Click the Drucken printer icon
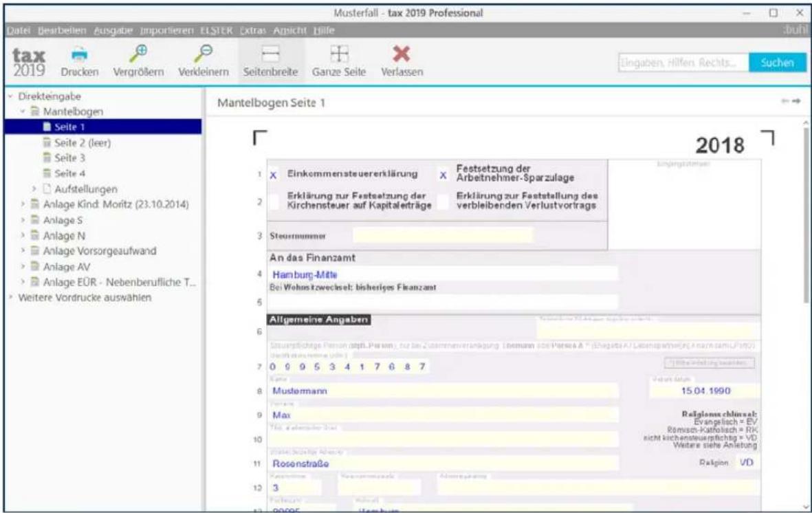The width and height of the screenshot is (812, 513). tap(79, 54)
